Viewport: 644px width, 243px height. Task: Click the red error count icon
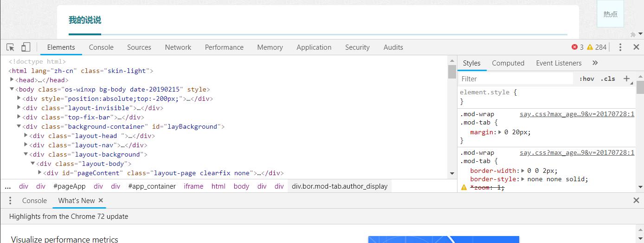point(574,47)
